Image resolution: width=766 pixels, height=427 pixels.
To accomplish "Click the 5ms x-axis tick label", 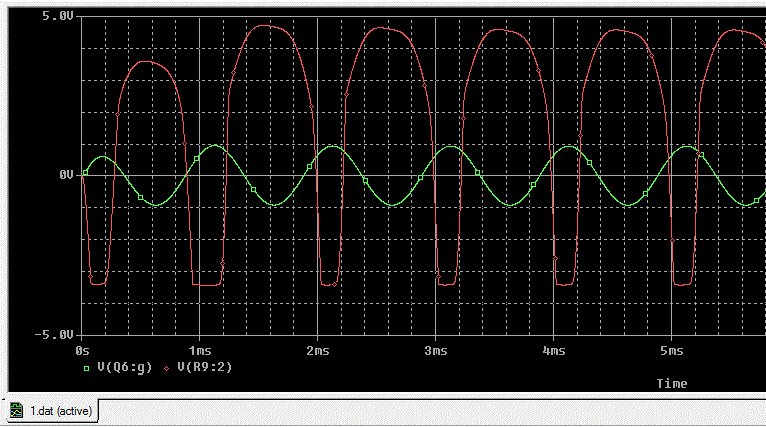I will (671, 352).
